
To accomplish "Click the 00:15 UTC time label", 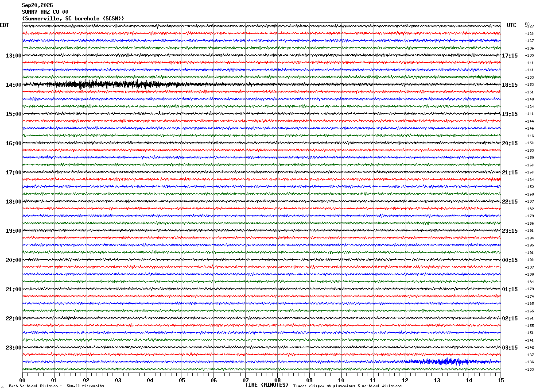I will tap(510, 260).
